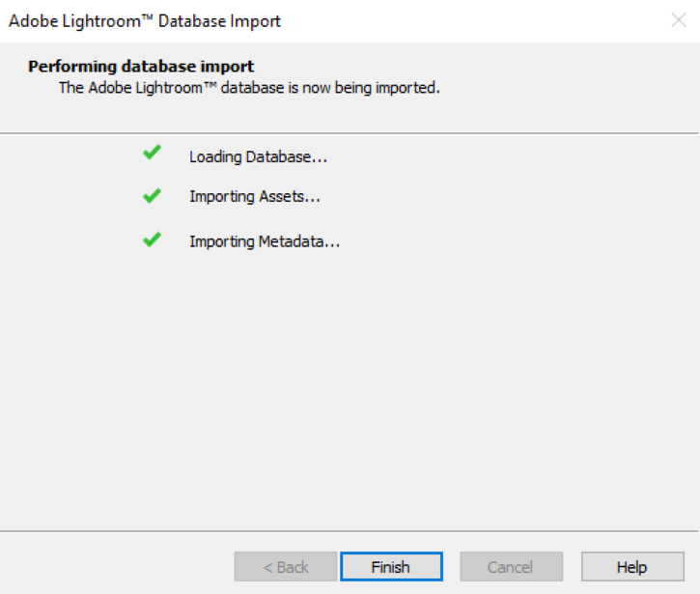Select the "Importing Assets..." status text
Image resolution: width=700 pixels, height=594 pixels.
(255, 196)
